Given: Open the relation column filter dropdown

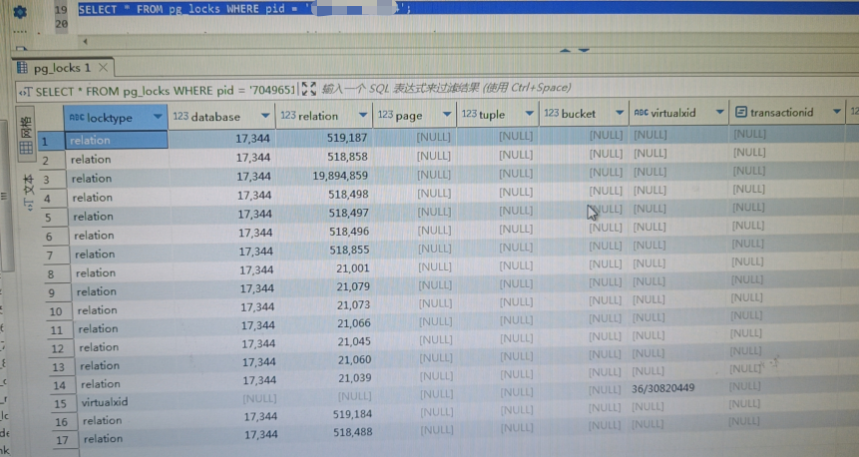Looking at the screenshot, I should click(363, 115).
